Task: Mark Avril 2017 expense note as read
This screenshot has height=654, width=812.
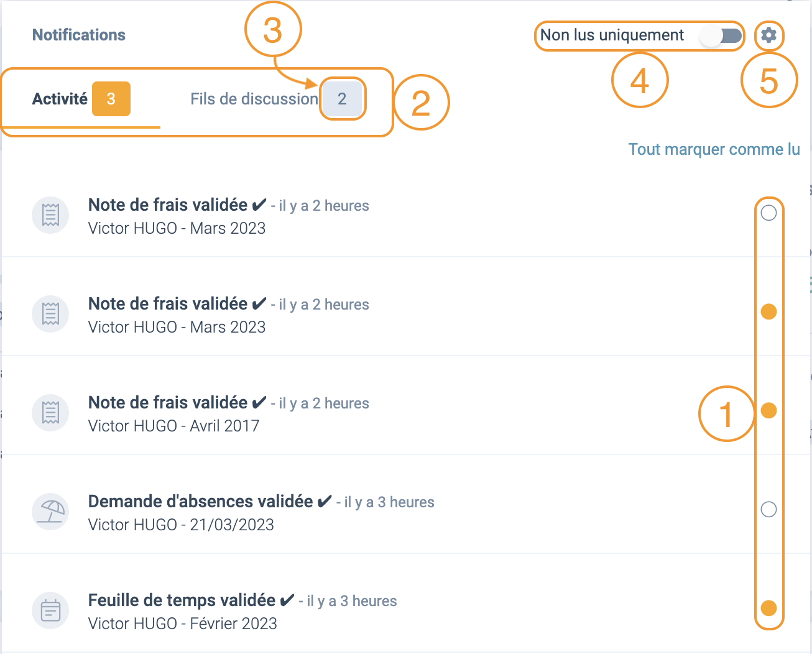Action: click(768, 411)
